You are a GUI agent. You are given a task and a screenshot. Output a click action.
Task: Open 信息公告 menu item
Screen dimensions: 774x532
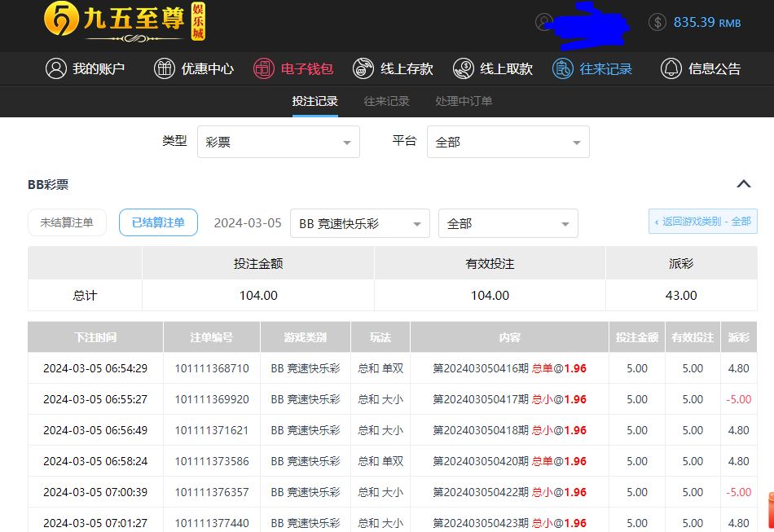point(701,68)
